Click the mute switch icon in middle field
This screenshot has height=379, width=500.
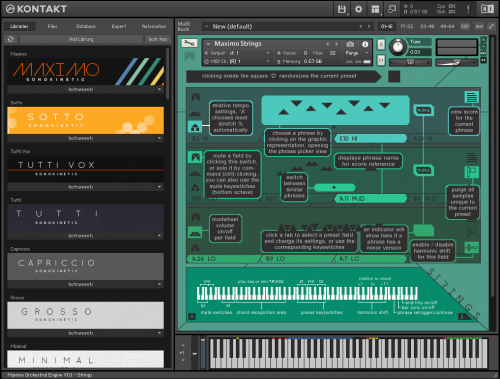[195, 157]
